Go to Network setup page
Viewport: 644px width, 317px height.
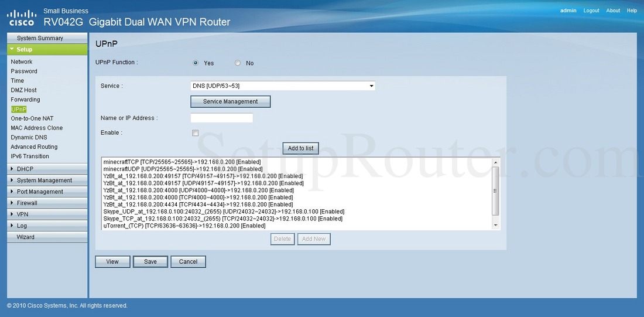pos(21,62)
